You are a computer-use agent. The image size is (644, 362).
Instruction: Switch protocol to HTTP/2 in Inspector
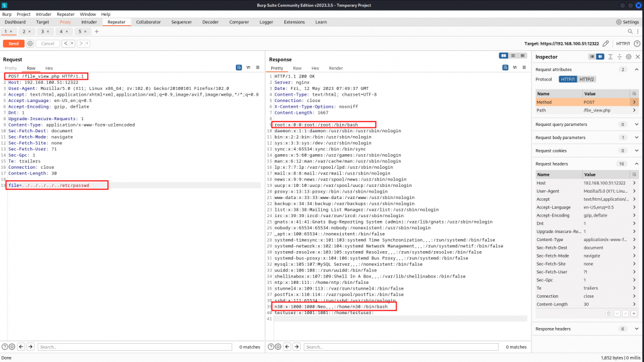[587, 79]
